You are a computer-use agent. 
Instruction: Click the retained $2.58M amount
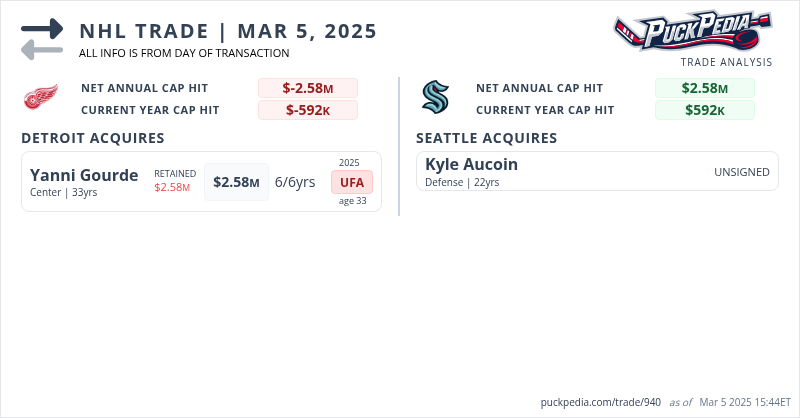pyautogui.click(x=172, y=187)
